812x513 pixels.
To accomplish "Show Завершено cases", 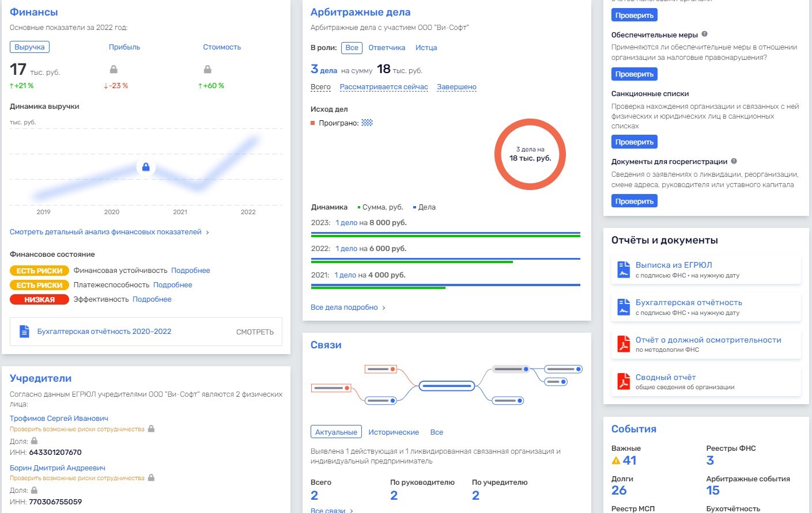I will (456, 87).
